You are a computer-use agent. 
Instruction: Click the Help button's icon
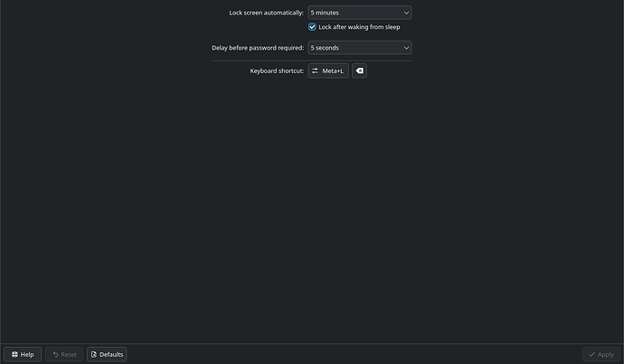pos(14,354)
